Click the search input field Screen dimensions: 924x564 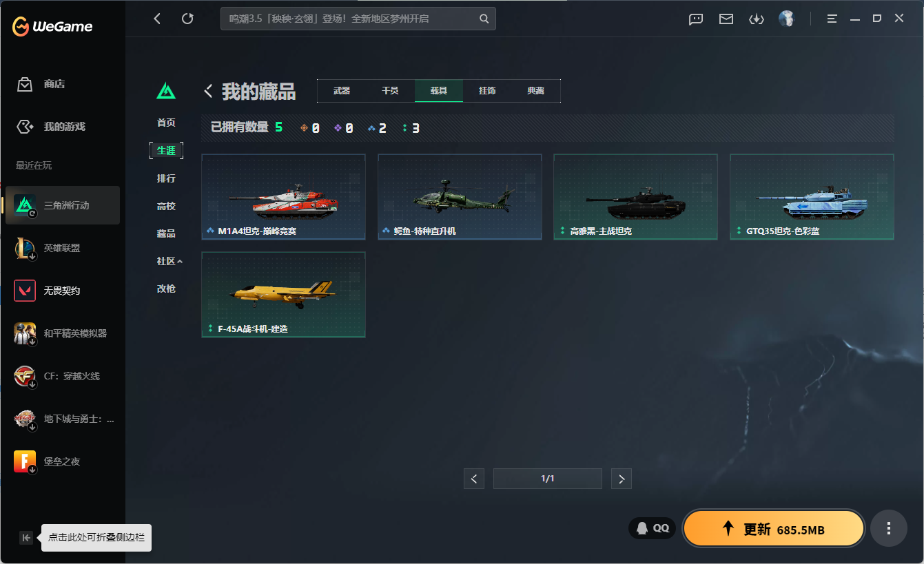pyautogui.click(x=358, y=19)
